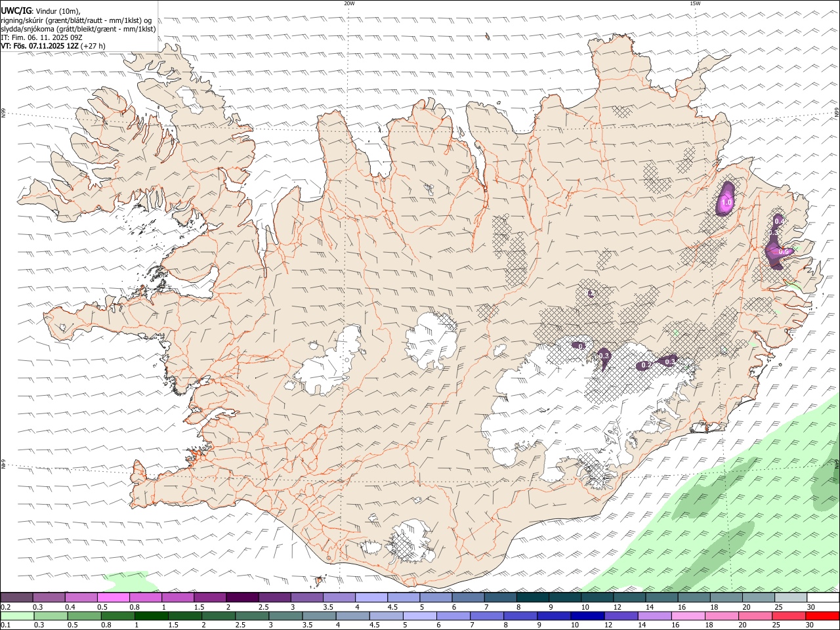Choose the coral-red swatch at 25 in rain scale
This screenshot has width=840, height=630.
[x=789, y=616]
